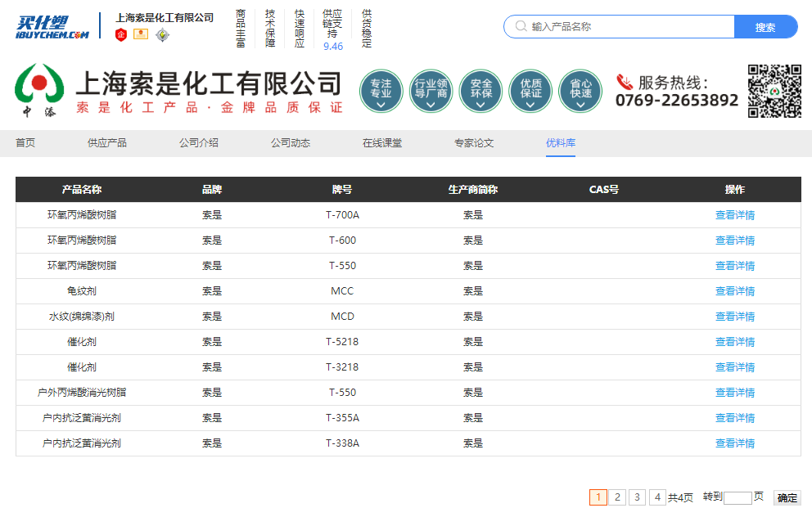Open the 公司动态 tab
The height and width of the screenshot is (517, 812).
[291, 143]
